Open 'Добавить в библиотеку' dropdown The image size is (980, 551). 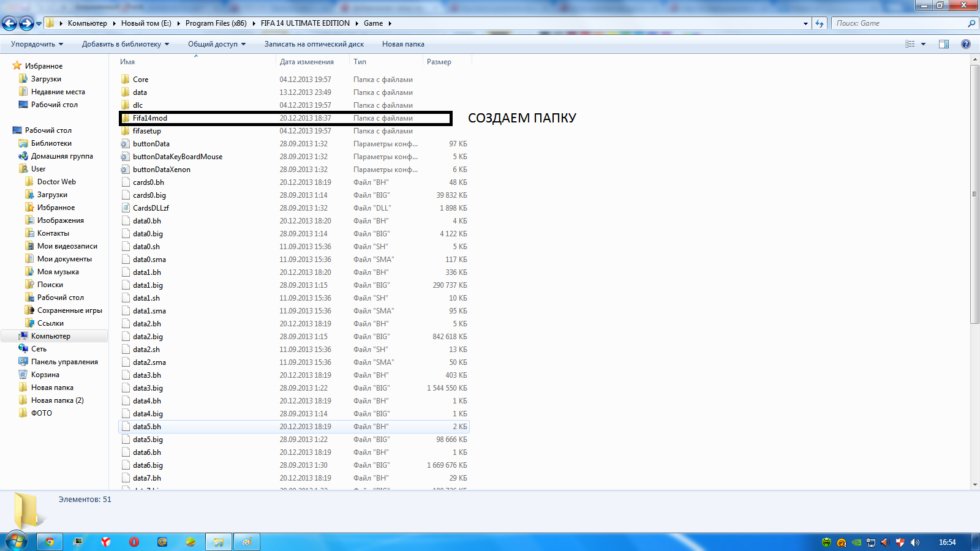(126, 44)
